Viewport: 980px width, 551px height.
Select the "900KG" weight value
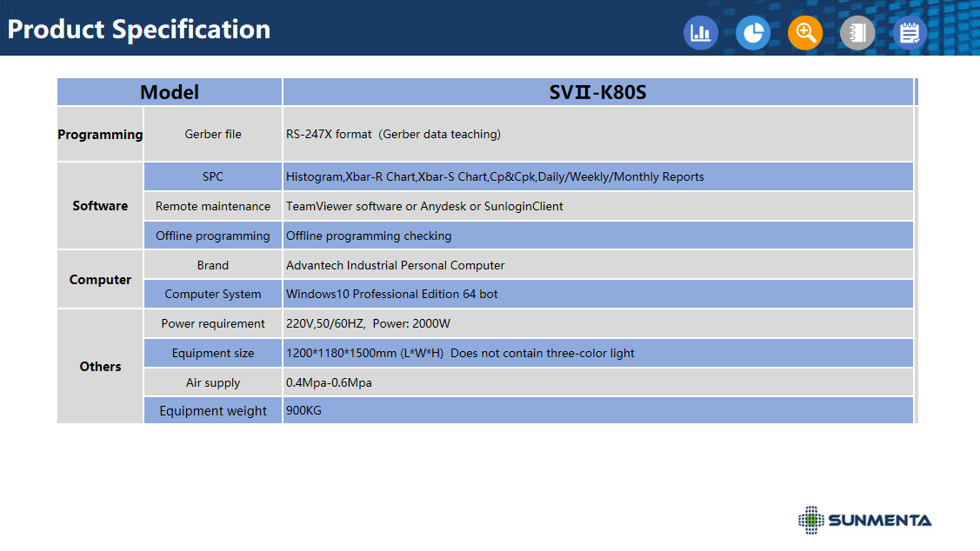(303, 410)
